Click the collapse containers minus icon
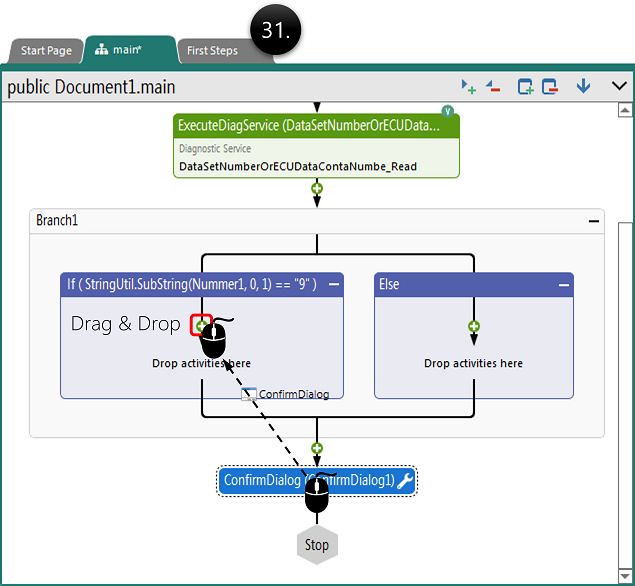 pyautogui.click(x=549, y=87)
